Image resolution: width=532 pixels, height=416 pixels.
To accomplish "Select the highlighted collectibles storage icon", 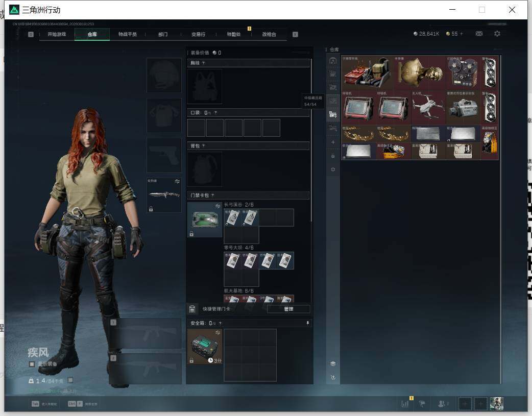I will [333, 114].
